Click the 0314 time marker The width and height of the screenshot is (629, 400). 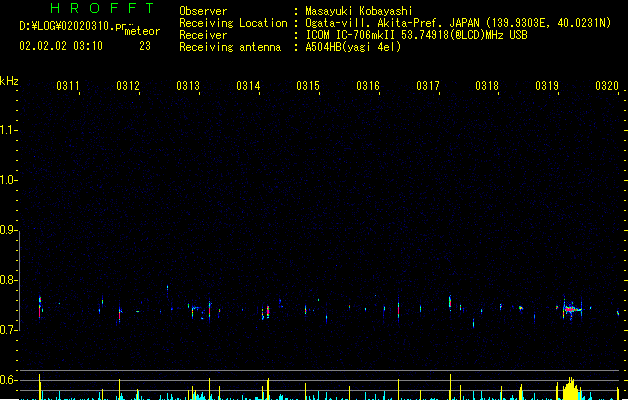(248, 86)
